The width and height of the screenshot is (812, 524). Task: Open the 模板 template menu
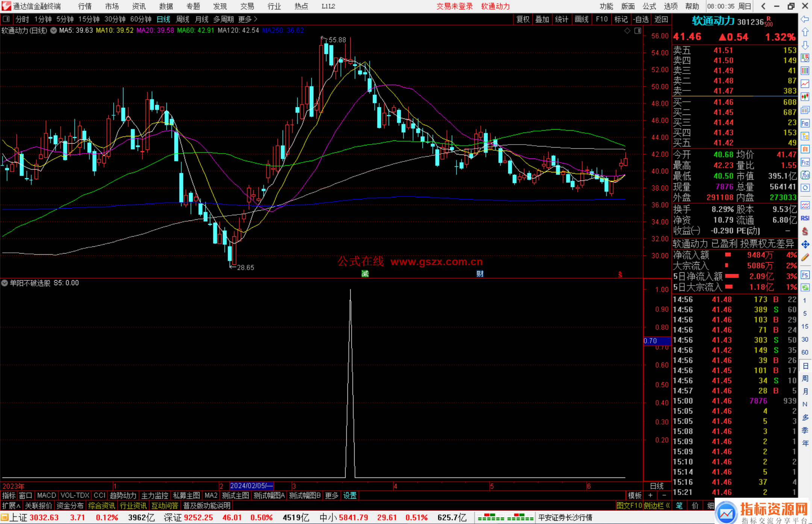(x=635, y=495)
